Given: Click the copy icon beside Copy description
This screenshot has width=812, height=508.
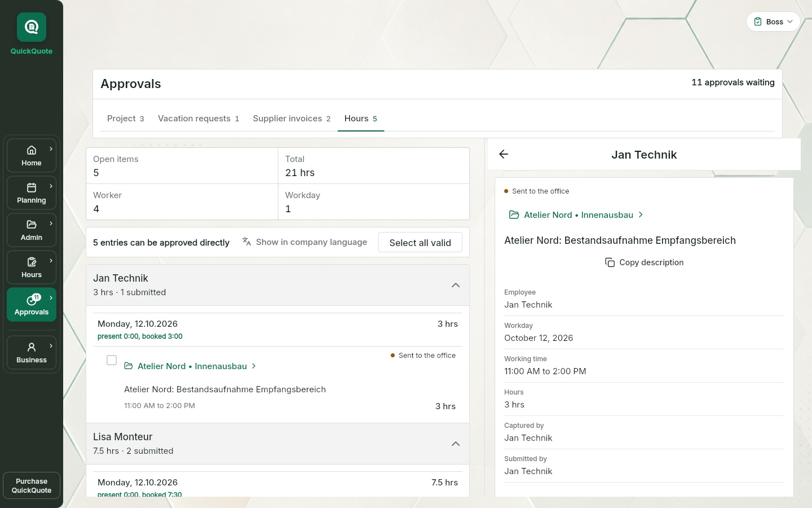Looking at the screenshot, I should point(610,262).
